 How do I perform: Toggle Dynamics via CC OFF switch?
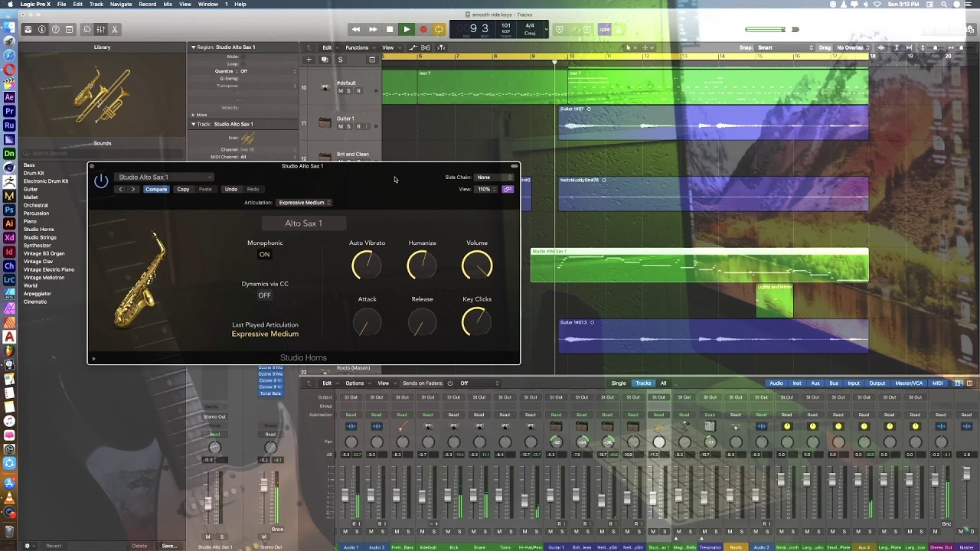[x=264, y=295]
